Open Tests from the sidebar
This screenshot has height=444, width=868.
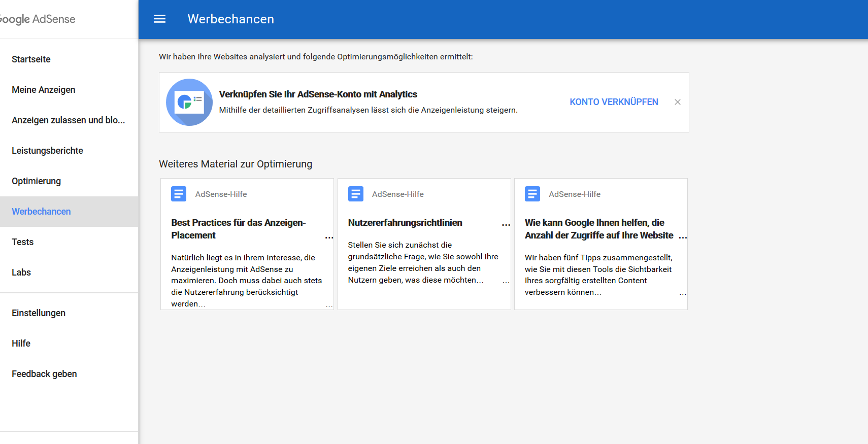click(x=22, y=242)
